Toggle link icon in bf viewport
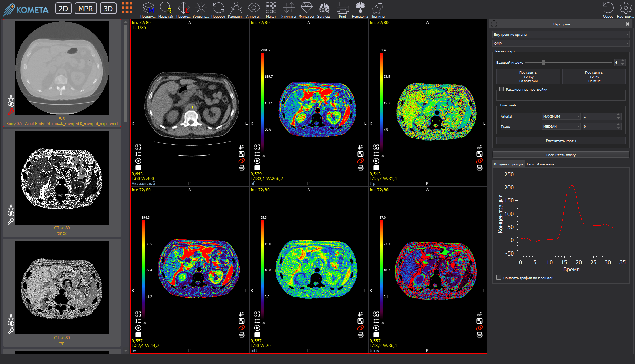 click(x=361, y=161)
